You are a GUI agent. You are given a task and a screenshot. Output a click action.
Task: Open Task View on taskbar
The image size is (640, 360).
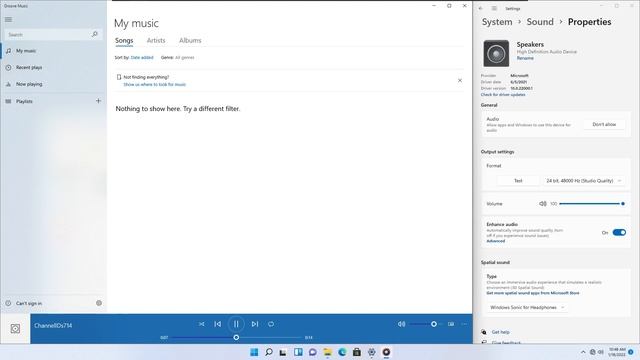(x=283, y=352)
